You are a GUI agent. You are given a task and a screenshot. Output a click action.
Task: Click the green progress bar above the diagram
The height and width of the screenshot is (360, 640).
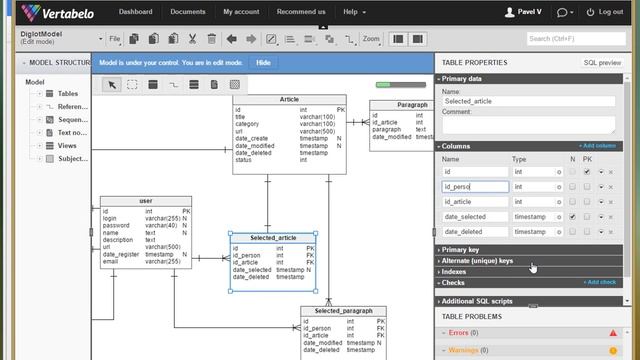(401, 84)
